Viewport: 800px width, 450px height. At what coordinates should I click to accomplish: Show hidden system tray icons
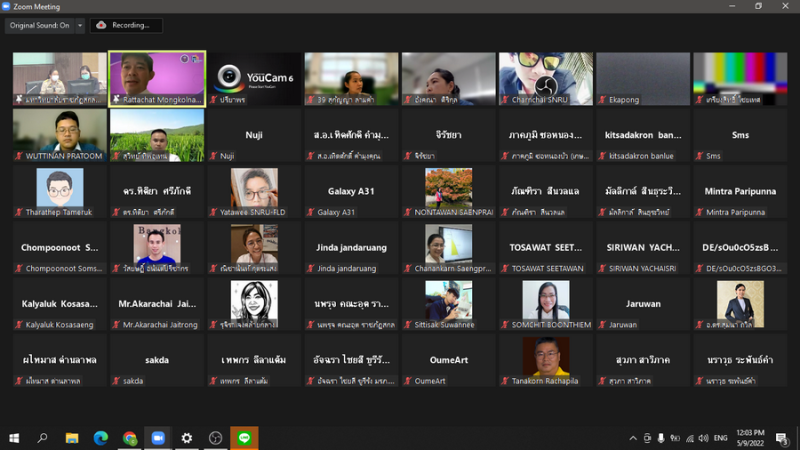pos(632,438)
